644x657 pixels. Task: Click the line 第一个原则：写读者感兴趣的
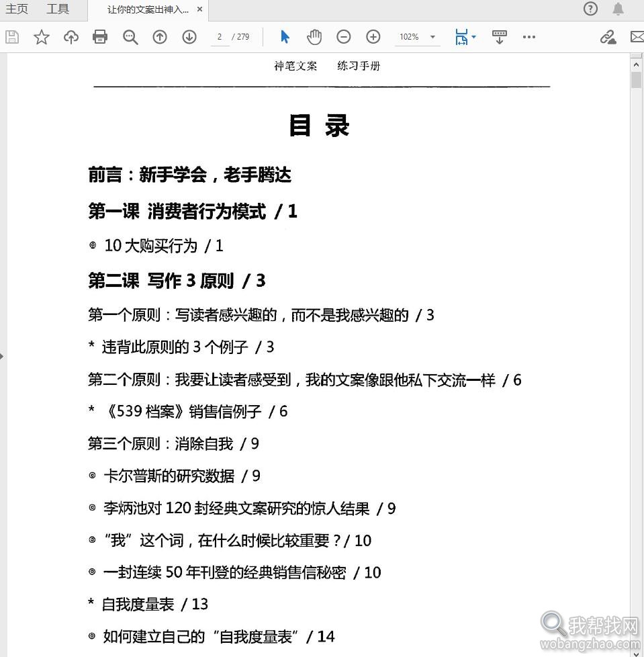pyautogui.click(x=261, y=314)
